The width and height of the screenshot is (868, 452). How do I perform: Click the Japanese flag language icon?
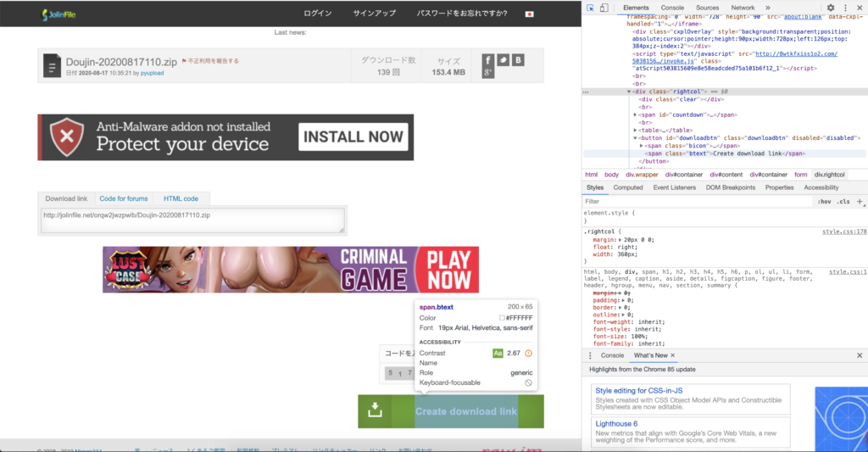click(529, 14)
